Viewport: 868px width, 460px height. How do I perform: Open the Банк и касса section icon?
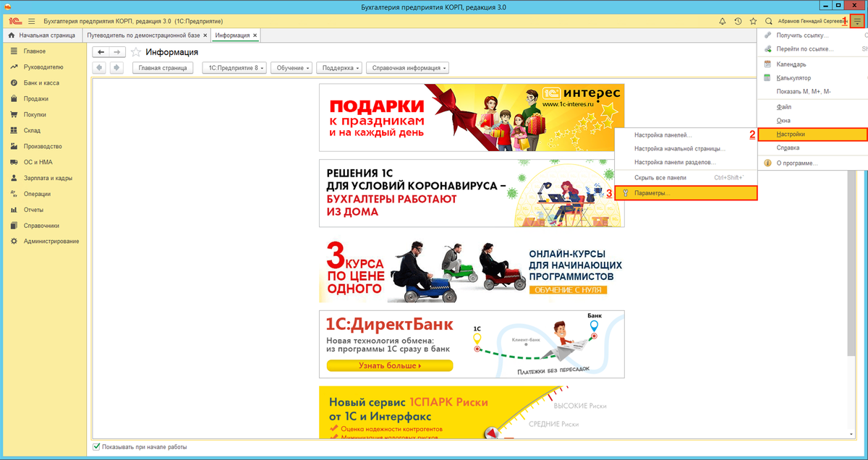[14, 83]
